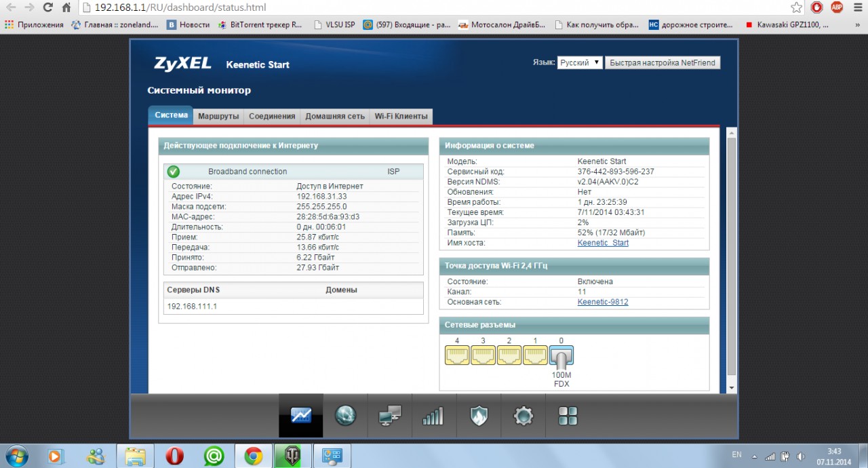Open the Security shield icon
Viewport: 868px width, 468px height.
pos(479,416)
